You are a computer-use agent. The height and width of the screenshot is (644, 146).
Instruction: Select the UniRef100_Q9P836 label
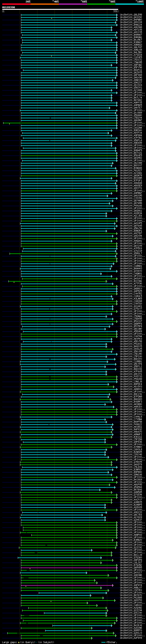coord(131,442)
